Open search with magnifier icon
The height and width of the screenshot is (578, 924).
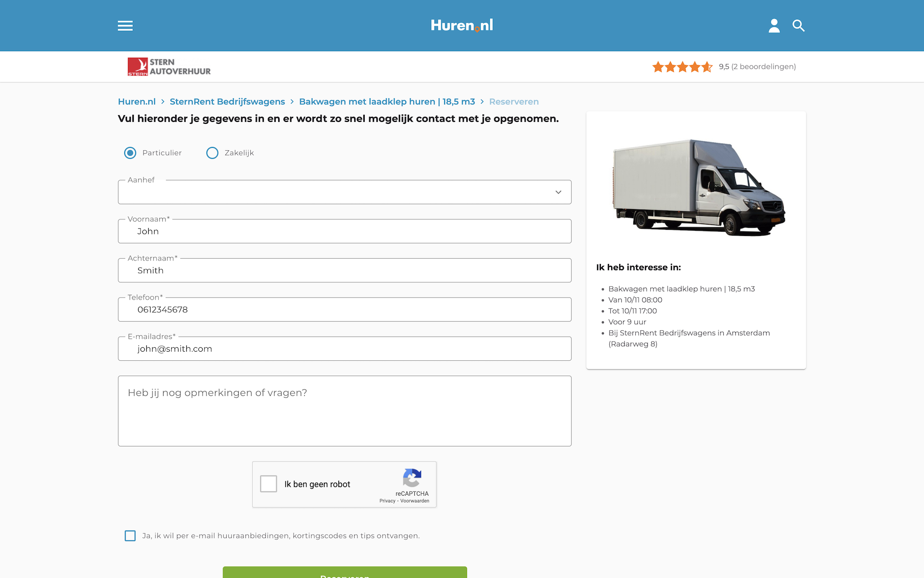pyautogui.click(x=798, y=26)
